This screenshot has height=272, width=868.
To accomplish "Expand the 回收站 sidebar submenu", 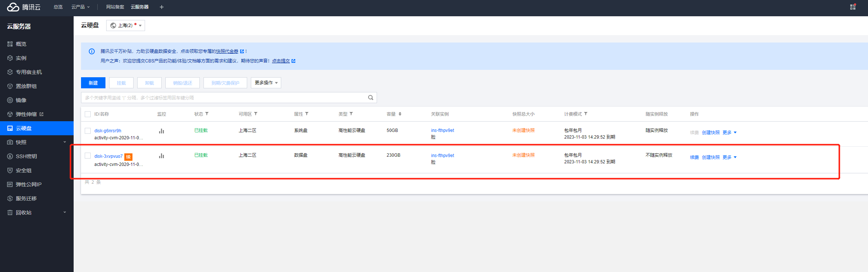I will point(65,212).
